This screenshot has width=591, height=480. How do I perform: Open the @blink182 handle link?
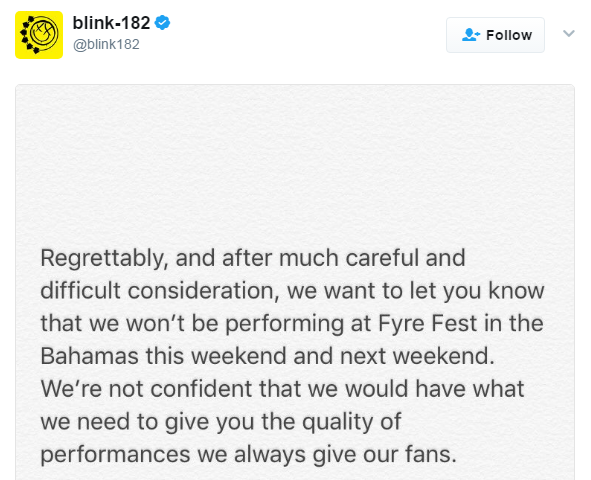(x=106, y=44)
